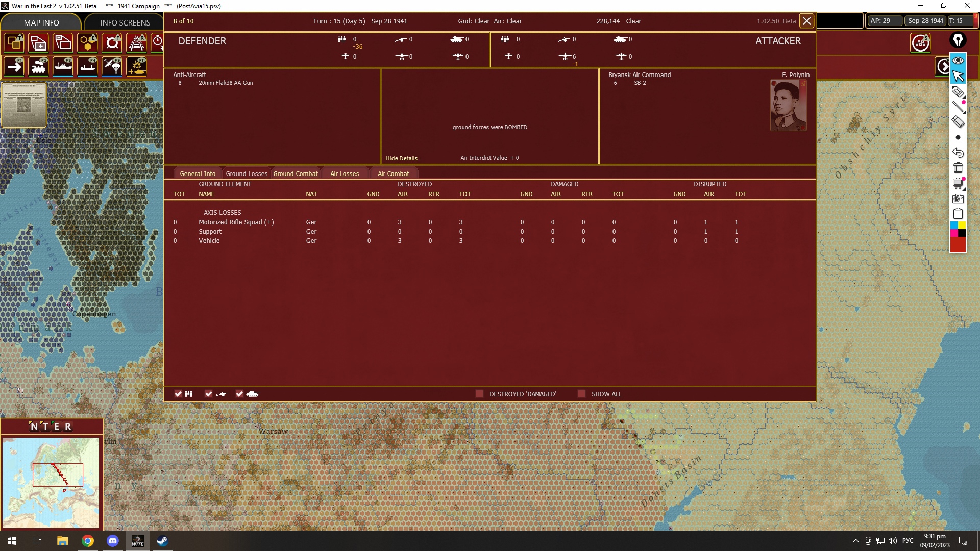Toggle annotation visibility eye icon
980x551 pixels.
[958, 60]
